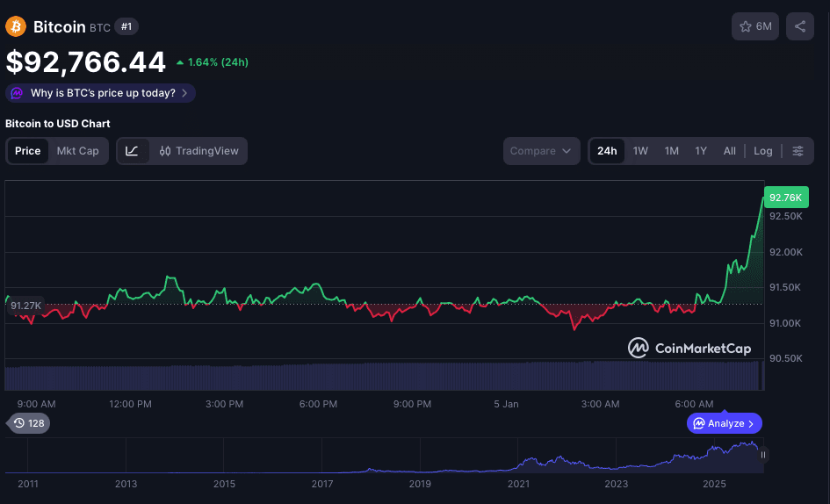Expand 'Why is BTC's price up today?'
830x504 pixels.
click(101, 93)
